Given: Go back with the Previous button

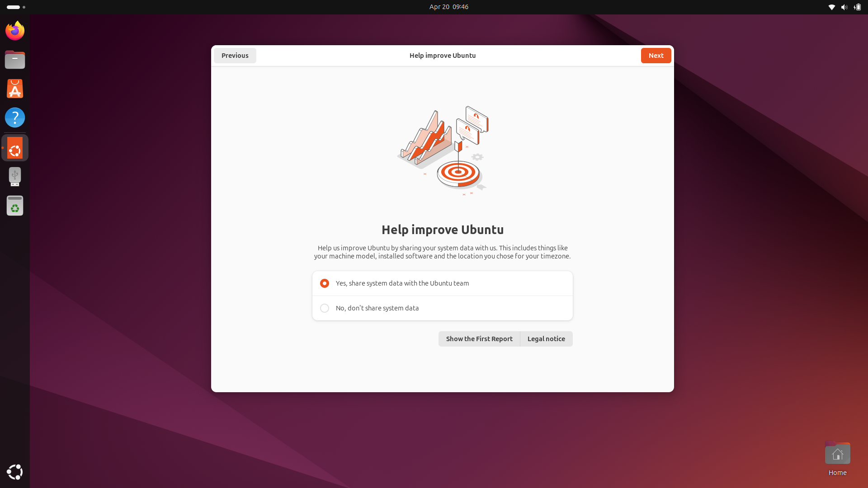Looking at the screenshot, I should coord(235,56).
